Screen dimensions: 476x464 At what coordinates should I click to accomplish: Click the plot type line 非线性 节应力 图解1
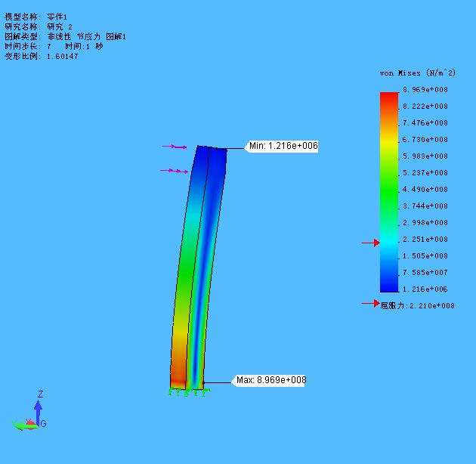(x=65, y=37)
